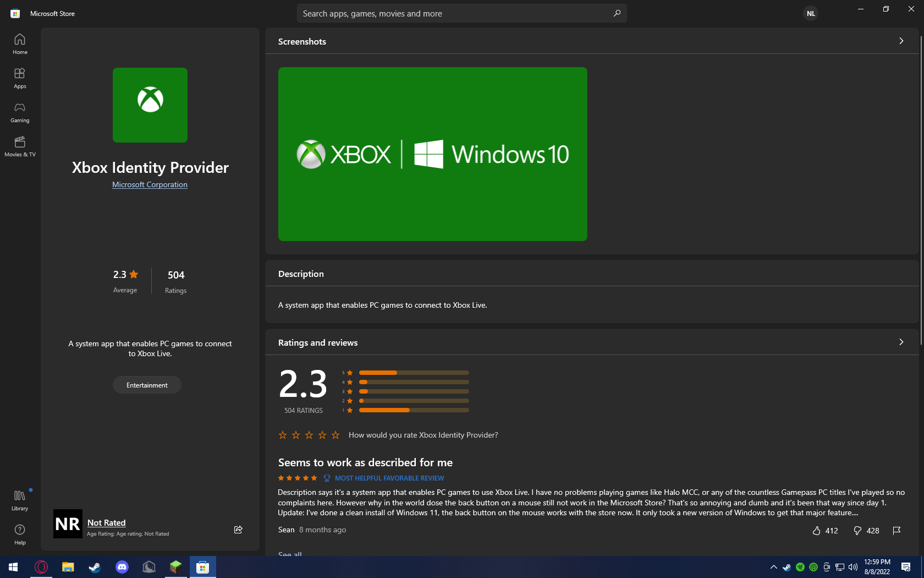Expand the Screenshots section chevron
924x578 pixels.
(x=901, y=41)
